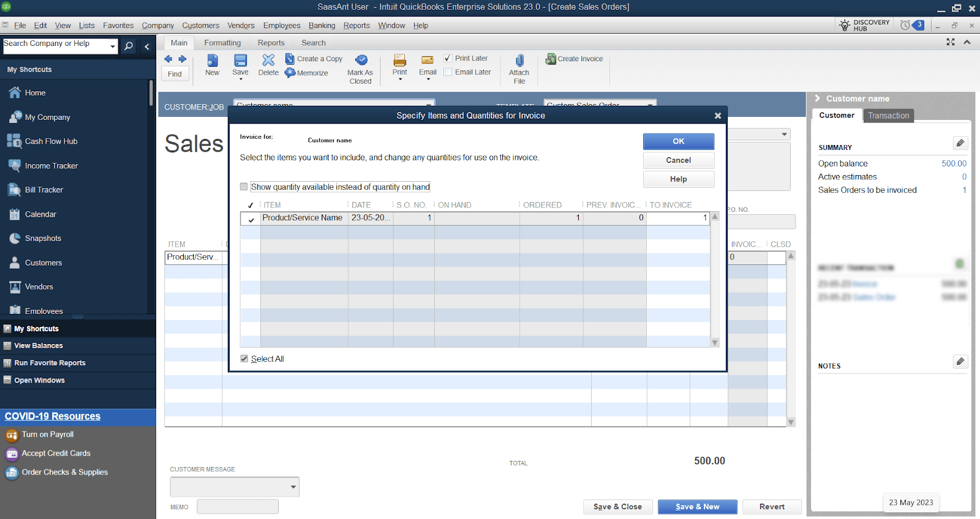980x519 pixels.
Task: Click the Save icon in ribbon
Action: coord(241,60)
